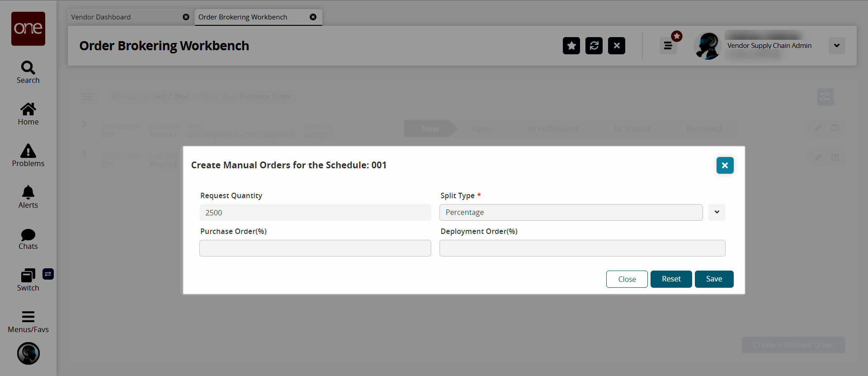Click the Reset button
Viewport: 868px width, 376px height.
(671, 279)
